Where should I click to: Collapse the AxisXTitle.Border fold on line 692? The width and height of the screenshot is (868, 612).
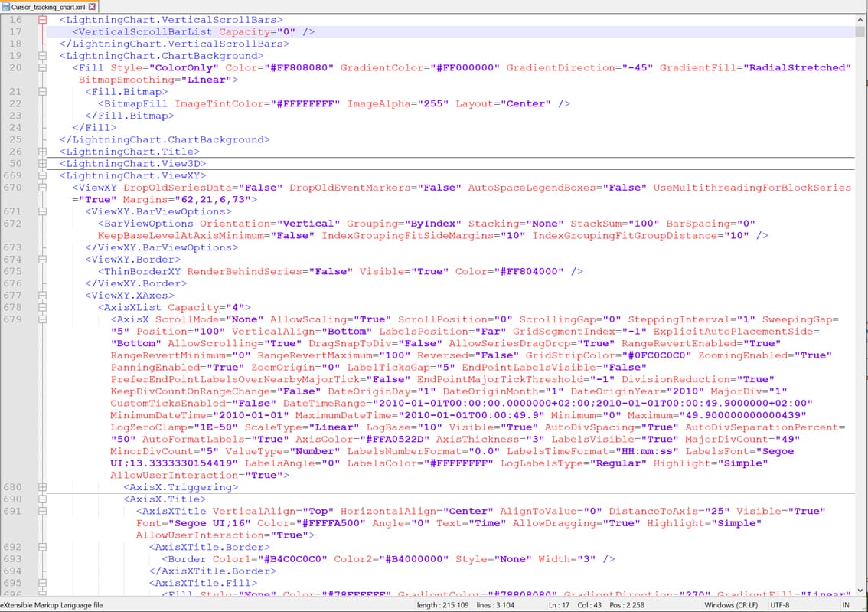(x=42, y=548)
